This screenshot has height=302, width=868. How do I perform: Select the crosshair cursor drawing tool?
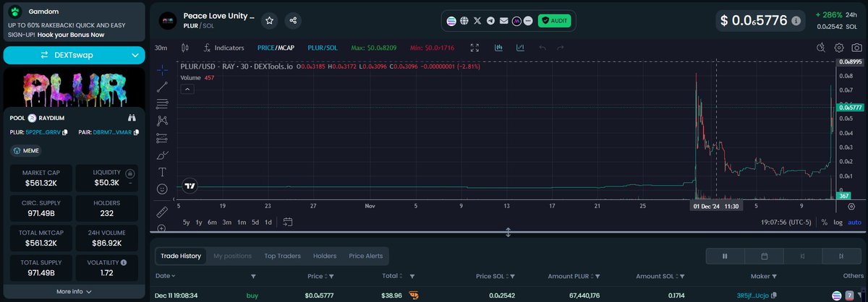[x=162, y=70]
